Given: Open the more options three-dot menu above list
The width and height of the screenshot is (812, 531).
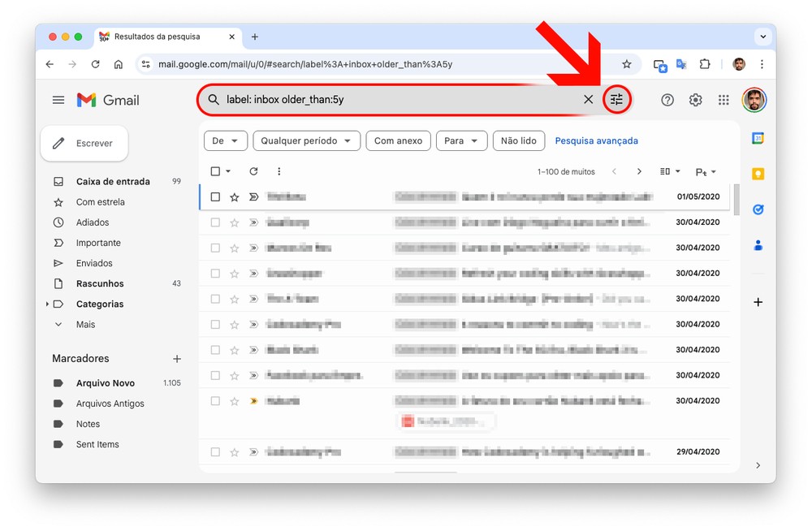Looking at the screenshot, I should click(279, 171).
